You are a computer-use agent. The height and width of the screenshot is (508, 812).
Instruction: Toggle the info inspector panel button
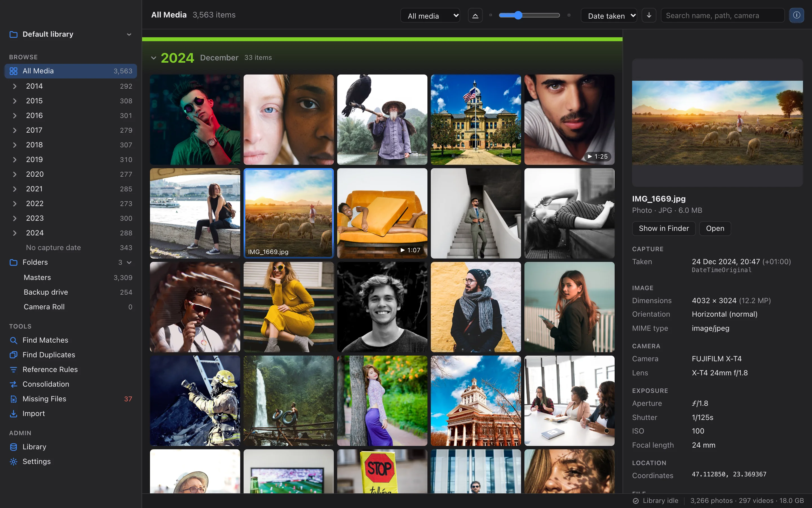click(x=796, y=15)
